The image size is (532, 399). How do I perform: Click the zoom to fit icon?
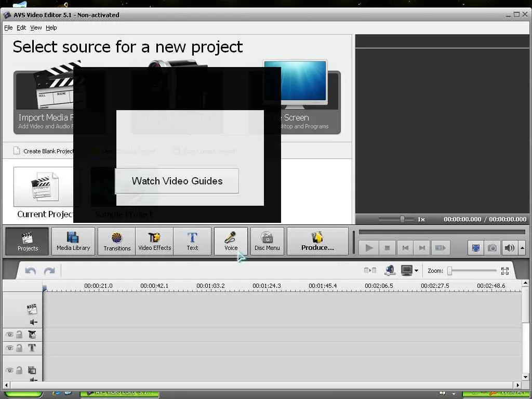tap(505, 271)
